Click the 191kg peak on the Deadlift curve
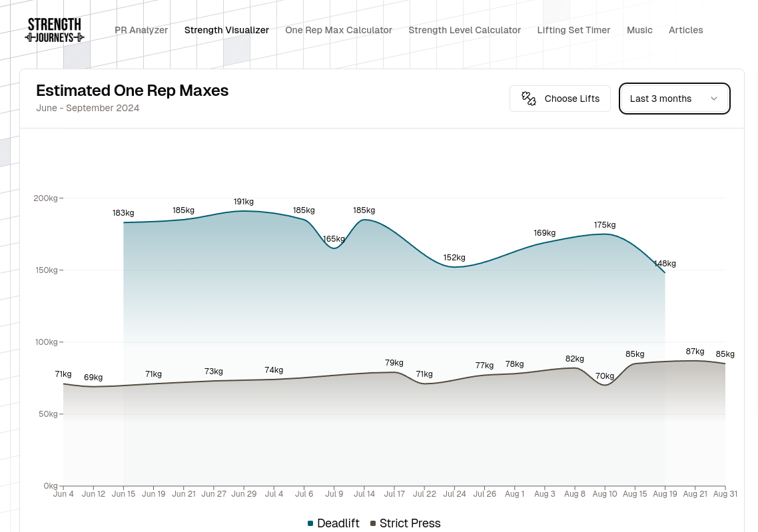The image size is (758, 532). point(244,212)
